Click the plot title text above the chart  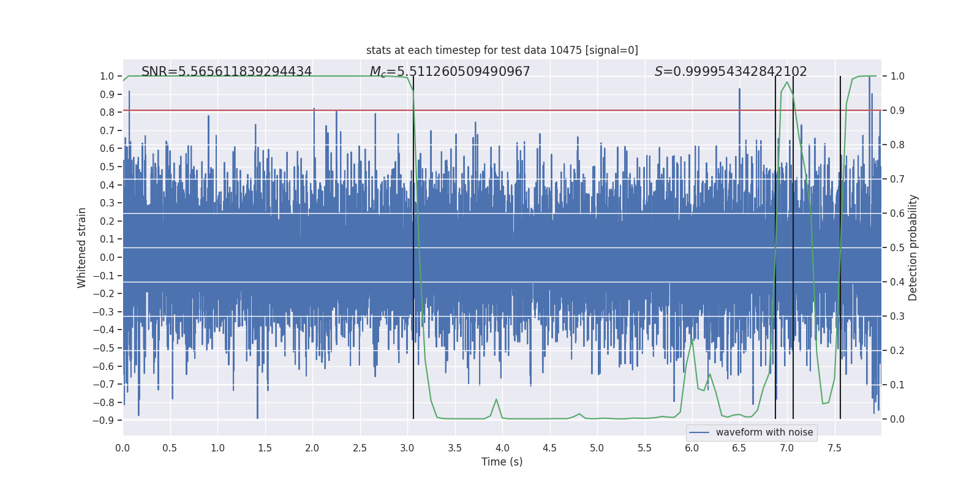(502, 50)
